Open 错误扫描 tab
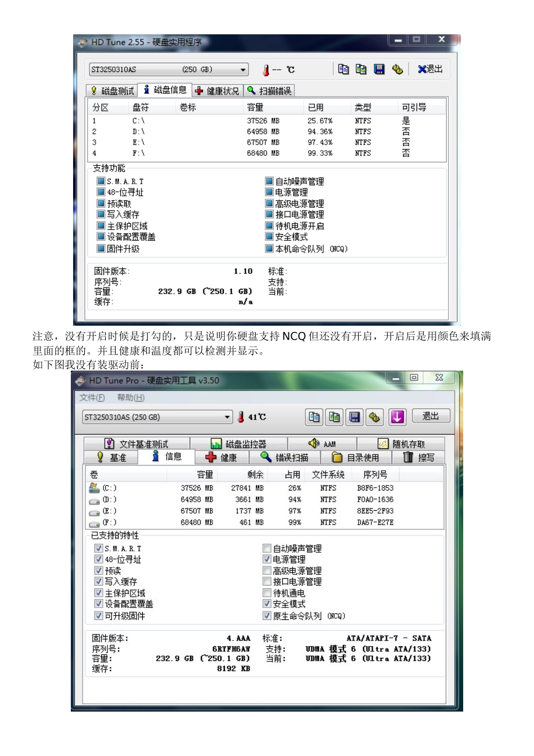Screen dimensions: 534x756 [284, 457]
